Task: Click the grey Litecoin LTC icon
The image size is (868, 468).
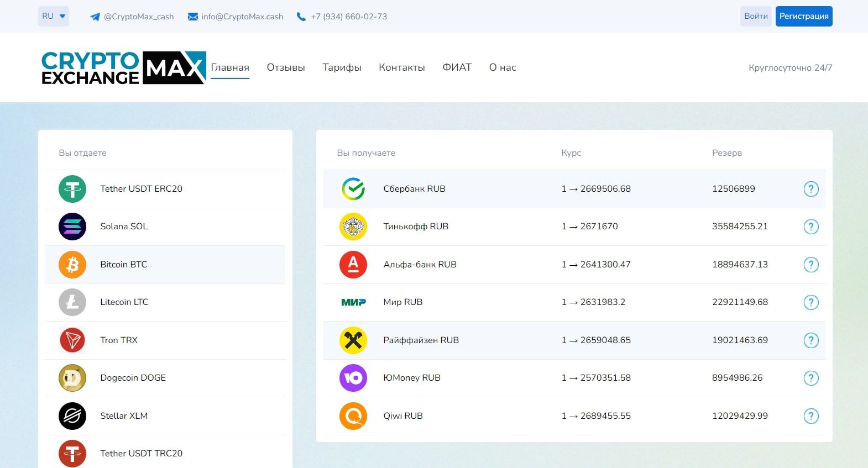Action: click(x=72, y=302)
